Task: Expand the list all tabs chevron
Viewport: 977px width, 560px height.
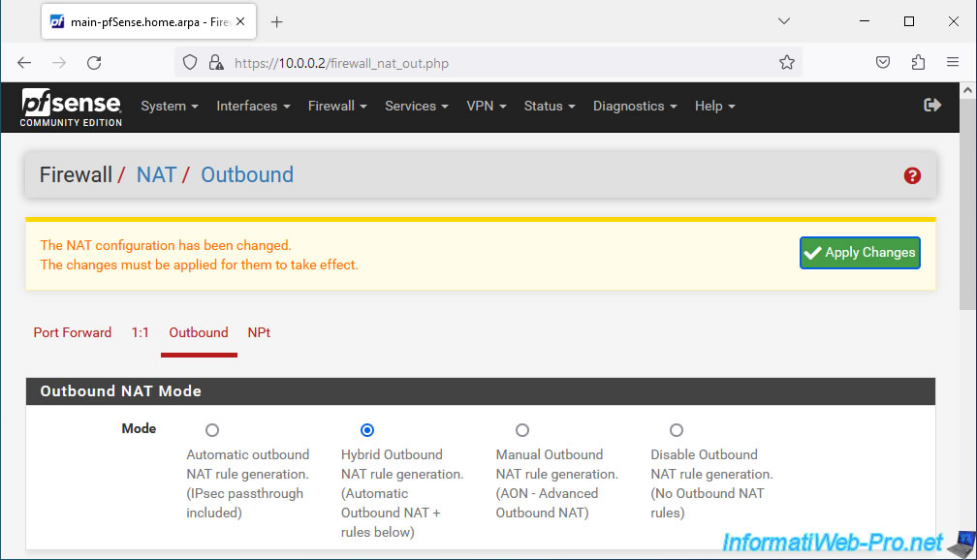Action: coord(784,21)
